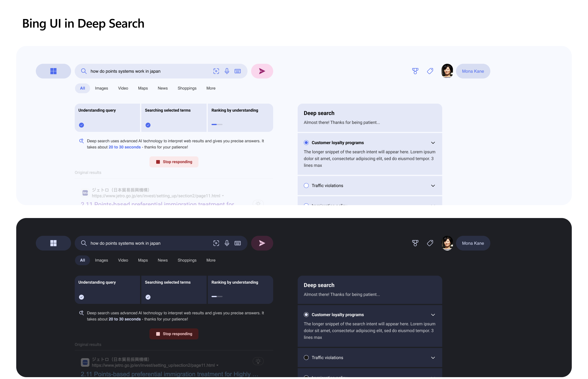This screenshot has height=379, width=588.
Task: Select Traffic violations radio in dark panel
Action: tap(306, 358)
